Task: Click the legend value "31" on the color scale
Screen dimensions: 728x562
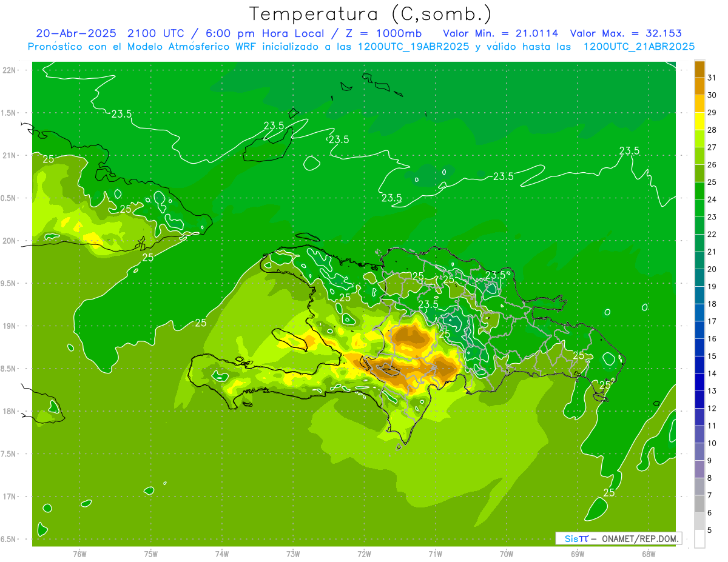Action: pos(712,78)
